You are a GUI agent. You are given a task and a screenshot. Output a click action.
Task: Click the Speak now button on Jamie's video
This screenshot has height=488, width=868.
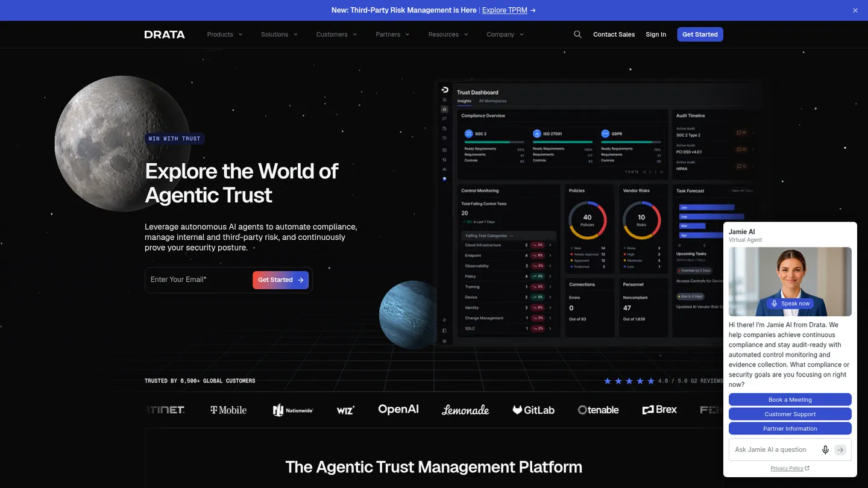[x=790, y=304]
